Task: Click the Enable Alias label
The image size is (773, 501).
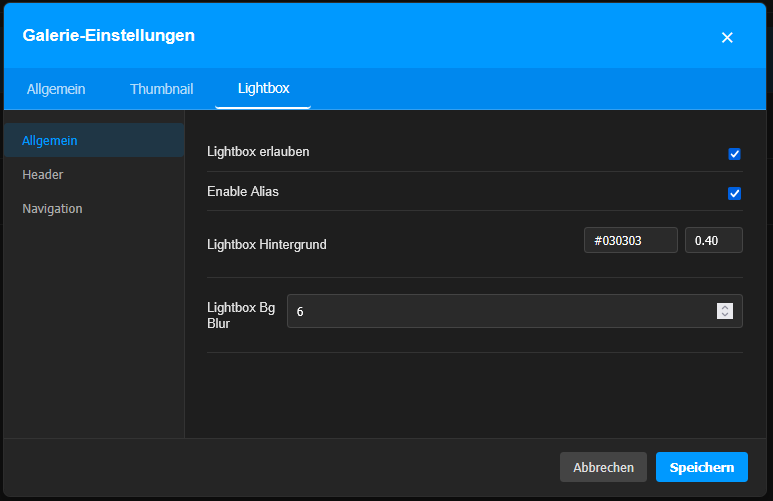Action: pyautogui.click(x=243, y=191)
